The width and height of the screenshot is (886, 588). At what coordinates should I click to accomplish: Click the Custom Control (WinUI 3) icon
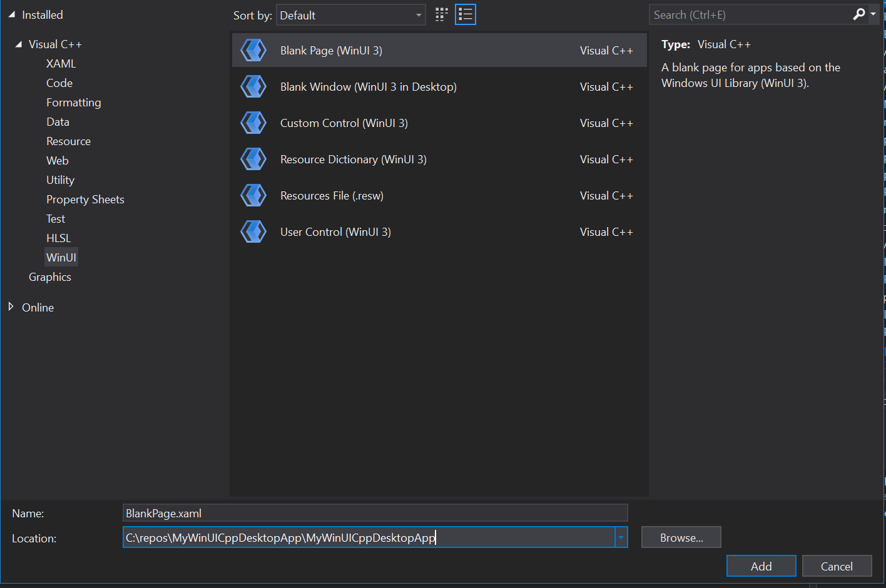pyautogui.click(x=253, y=123)
